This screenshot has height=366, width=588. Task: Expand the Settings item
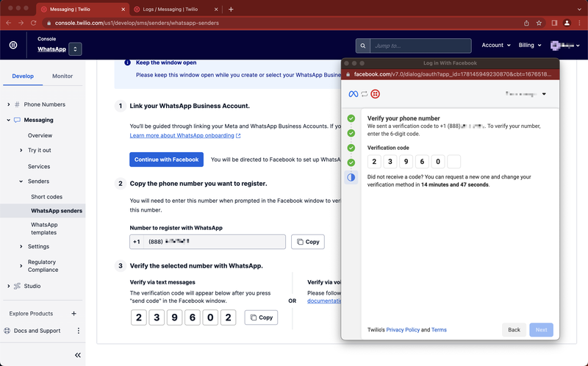(x=21, y=246)
